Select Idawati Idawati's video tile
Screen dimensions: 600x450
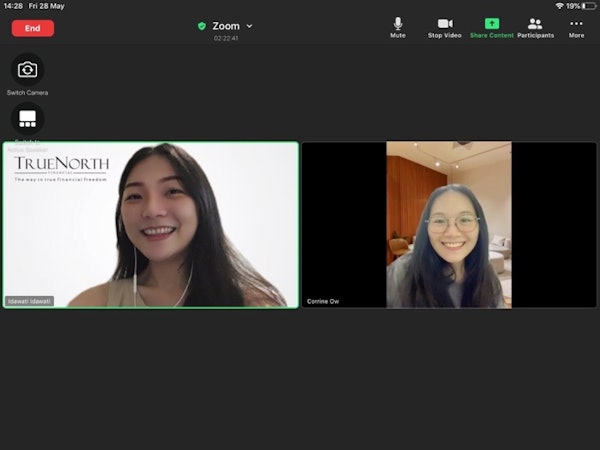(150, 224)
